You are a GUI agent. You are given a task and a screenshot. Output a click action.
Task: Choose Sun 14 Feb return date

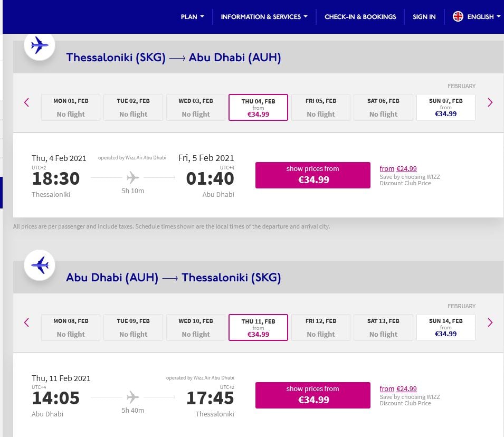[x=446, y=327]
